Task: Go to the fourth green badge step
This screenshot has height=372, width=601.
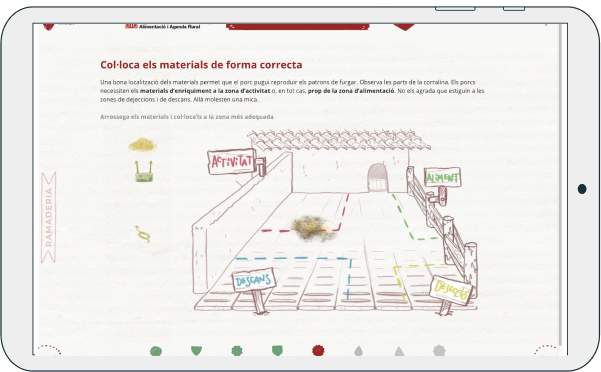Action: pyautogui.click(x=277, y=350)
